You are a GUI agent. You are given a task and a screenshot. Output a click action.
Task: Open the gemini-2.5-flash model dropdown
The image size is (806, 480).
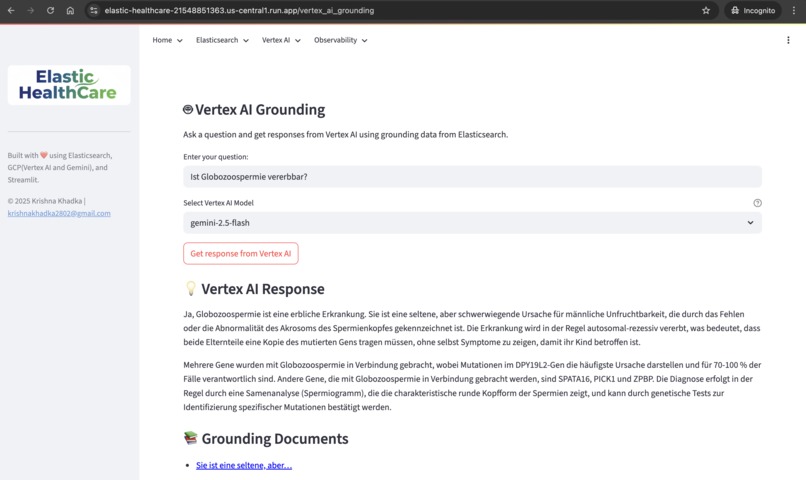(472, 223)
